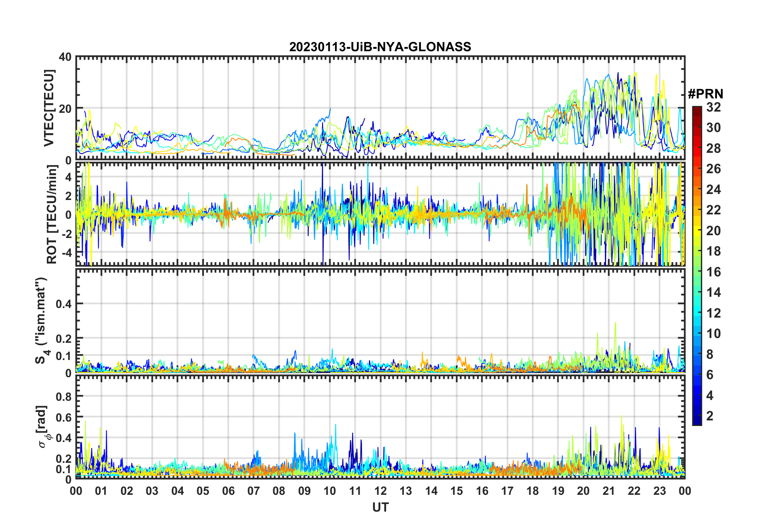Click colorbar tick label 32

tap(713, 107)
